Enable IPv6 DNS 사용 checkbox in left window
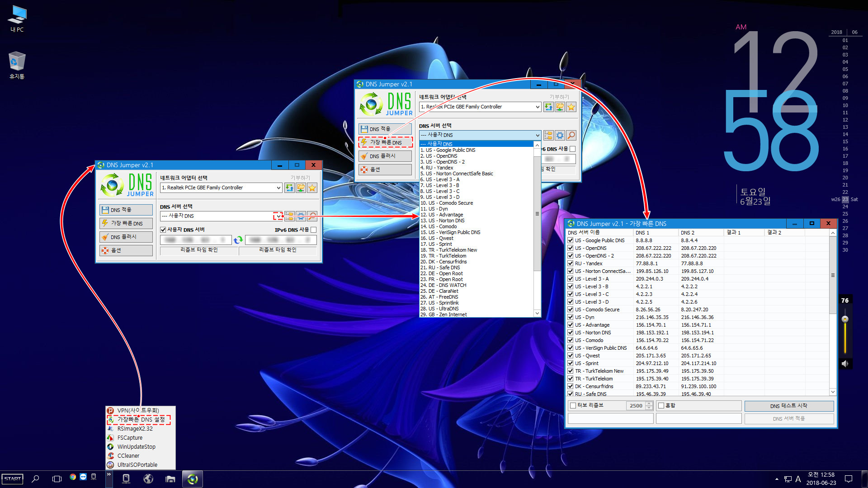 [x=313, y=230]
